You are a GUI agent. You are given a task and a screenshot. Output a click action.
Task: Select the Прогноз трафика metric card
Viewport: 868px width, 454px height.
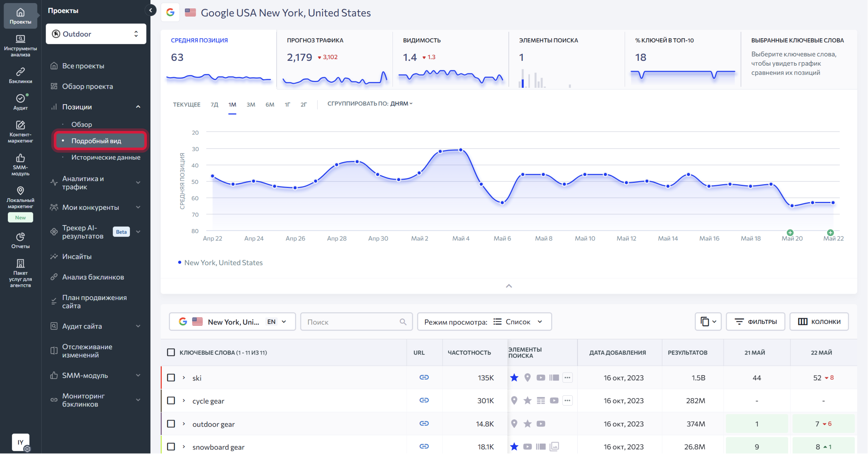tap(335, 60)
